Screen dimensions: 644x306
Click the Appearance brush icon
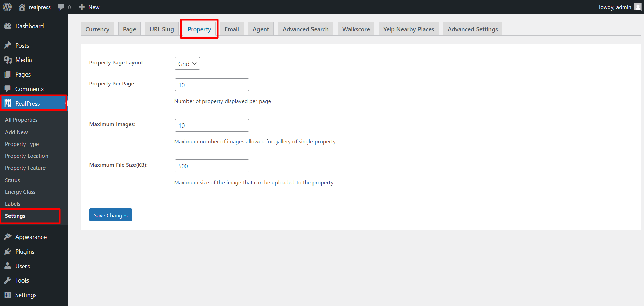(x=7, y=237)
